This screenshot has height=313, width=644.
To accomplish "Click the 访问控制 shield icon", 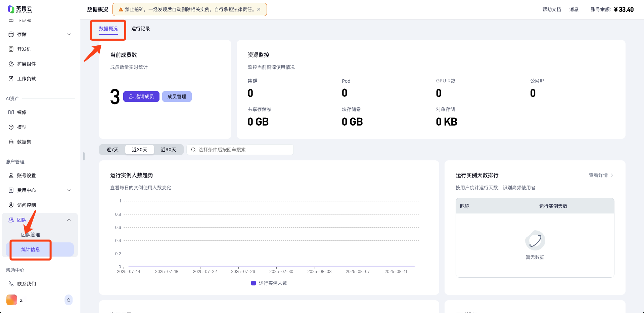I will coord(11,205).
